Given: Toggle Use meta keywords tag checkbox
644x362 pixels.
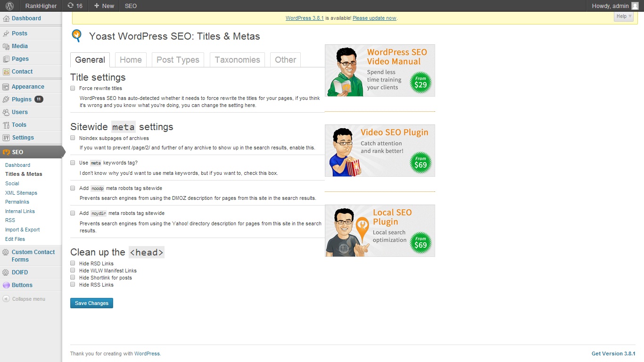Looking at the screenshot, I should pyautogui.click(x=73, y=163).
